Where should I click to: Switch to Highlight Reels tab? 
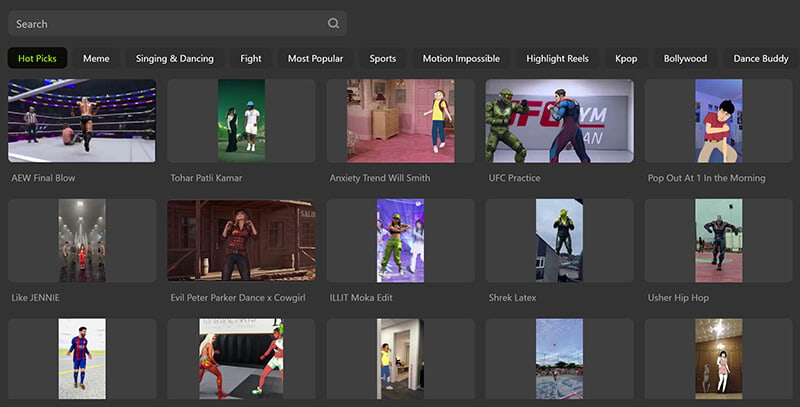(x=558, y=59)
